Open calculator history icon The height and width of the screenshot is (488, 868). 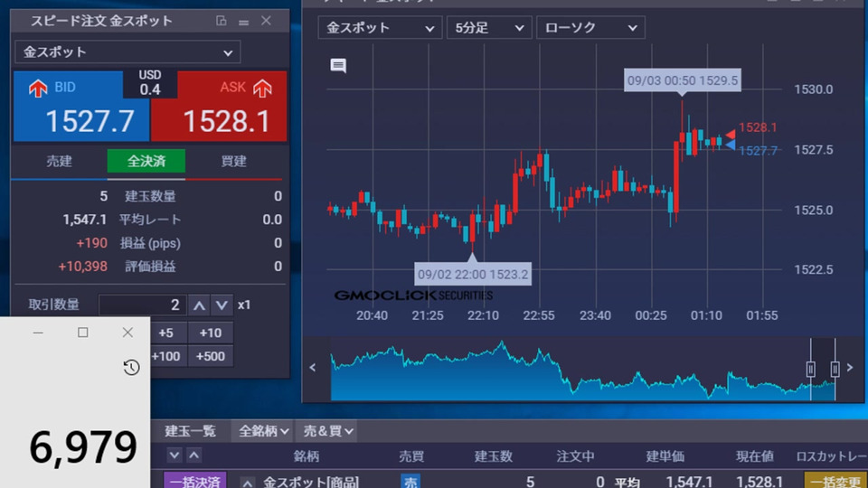(131, 368)
